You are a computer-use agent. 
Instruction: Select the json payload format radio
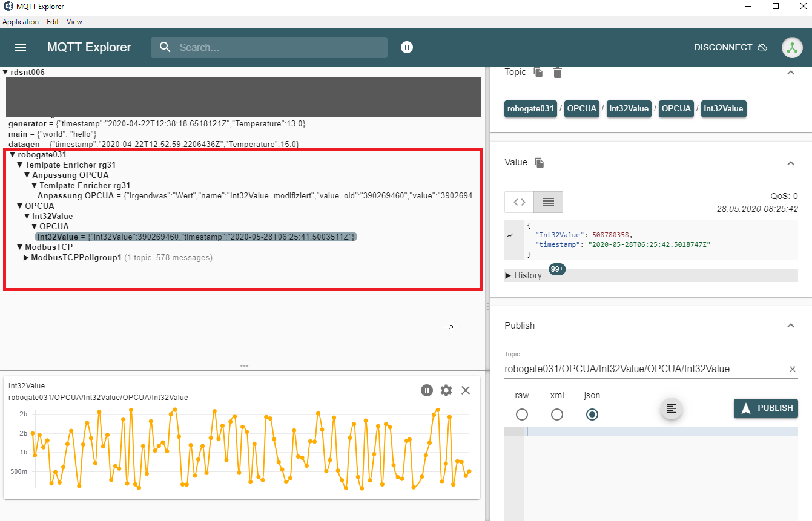(x=592, y=415)
